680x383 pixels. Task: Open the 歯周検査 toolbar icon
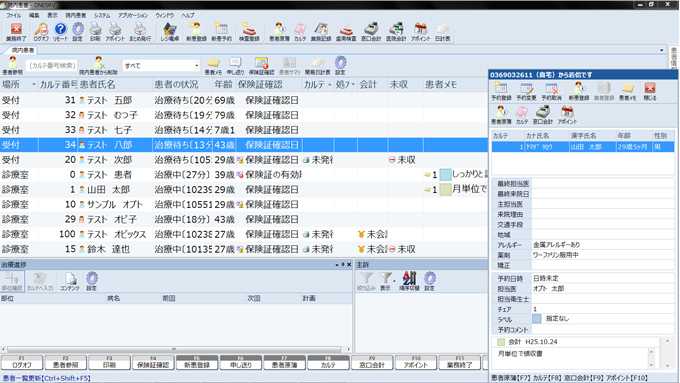click(346, 32)
